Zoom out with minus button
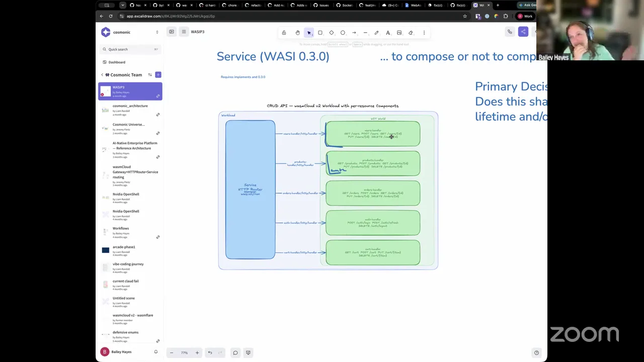This screenshot has width=644, height=362. click(172, 353)
